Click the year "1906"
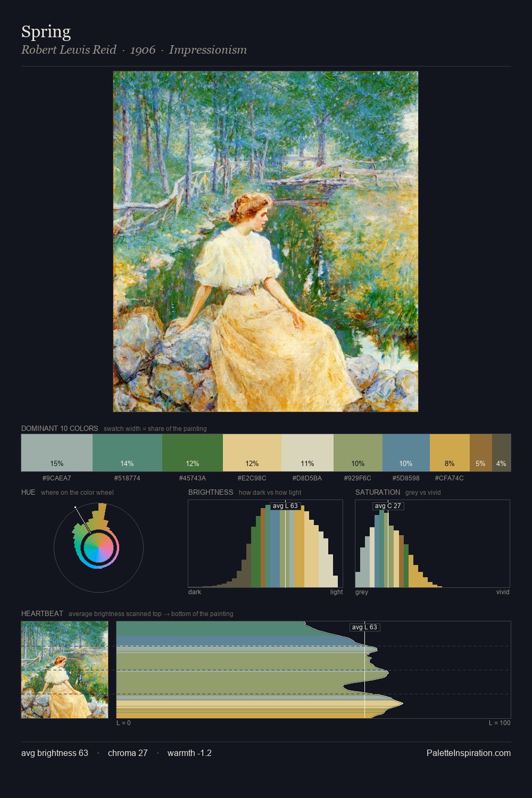The width and height of the screenshot is (532, 798). (x=143, y=50)
